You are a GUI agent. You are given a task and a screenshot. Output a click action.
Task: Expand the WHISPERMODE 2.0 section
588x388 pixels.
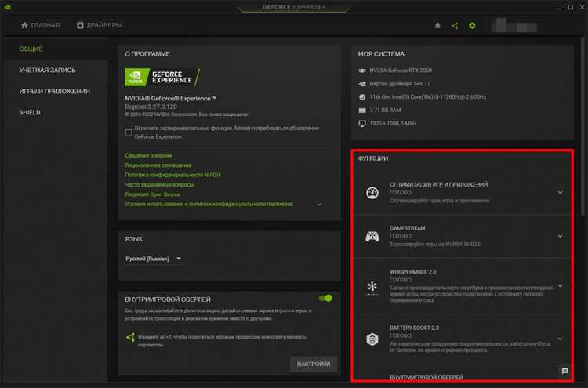(560, 286)
